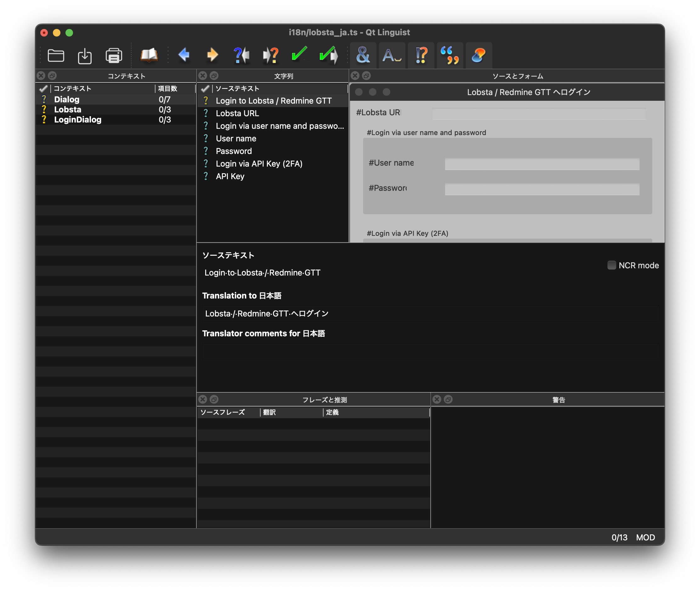Toggle the surrounding whitespace validation check
Viewport: 700px width, 592px height.
392,55
